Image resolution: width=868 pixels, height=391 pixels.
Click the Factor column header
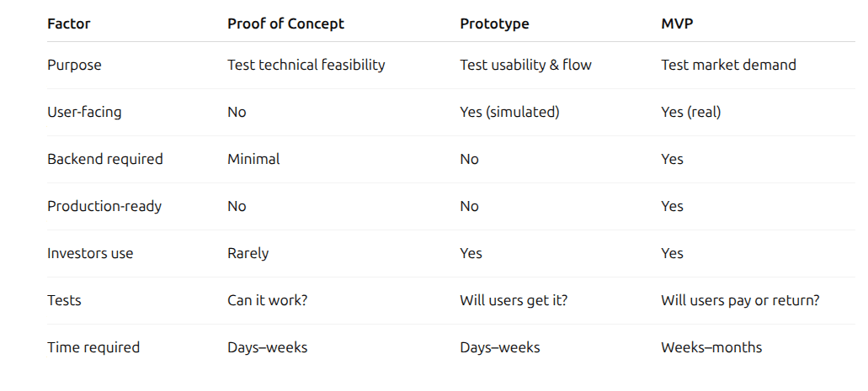tap(69, 24)
